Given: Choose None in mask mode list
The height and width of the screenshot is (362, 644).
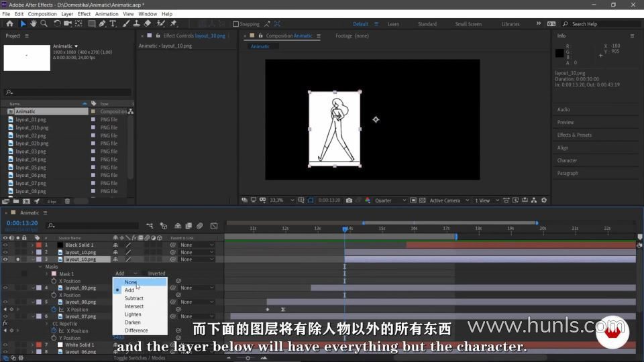Looking at the screenshot, I should (140, 282).
